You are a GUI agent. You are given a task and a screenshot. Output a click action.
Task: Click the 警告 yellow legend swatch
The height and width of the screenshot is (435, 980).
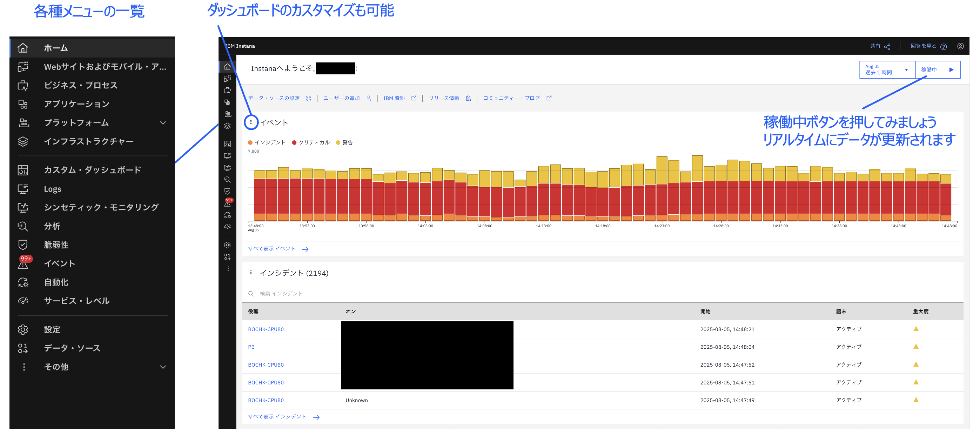pos(338,142)
